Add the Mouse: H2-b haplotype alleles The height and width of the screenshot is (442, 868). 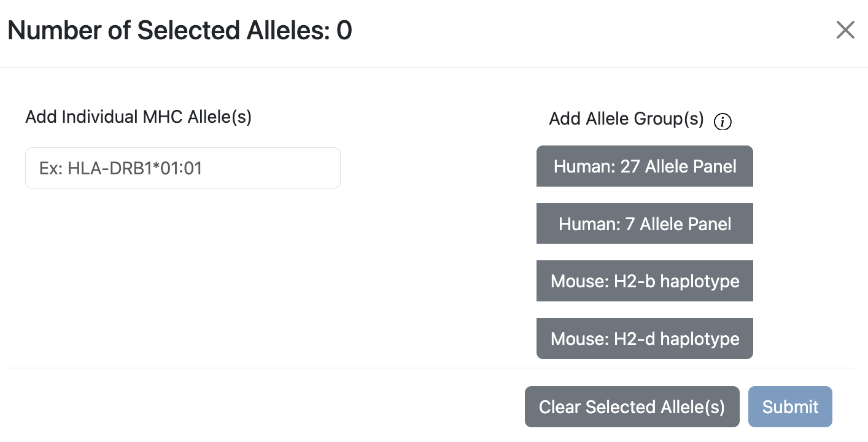[x=645, y=281]
